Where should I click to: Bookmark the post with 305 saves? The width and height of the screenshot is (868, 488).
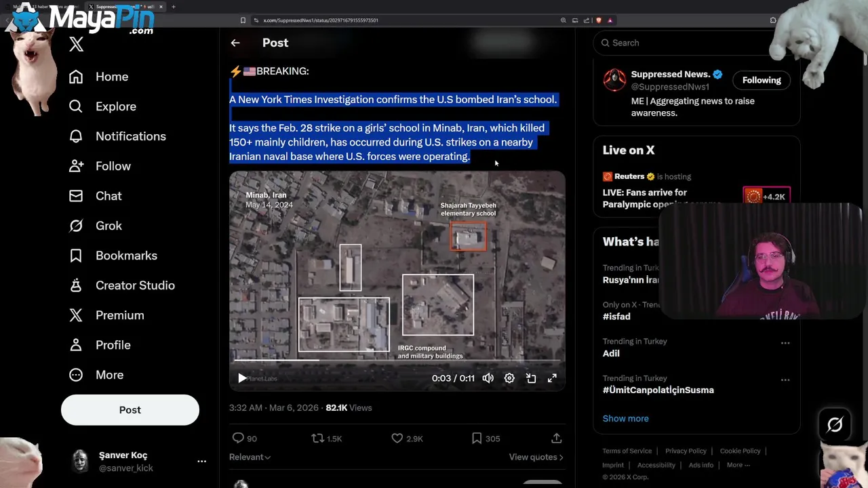(x=486, y=439)
